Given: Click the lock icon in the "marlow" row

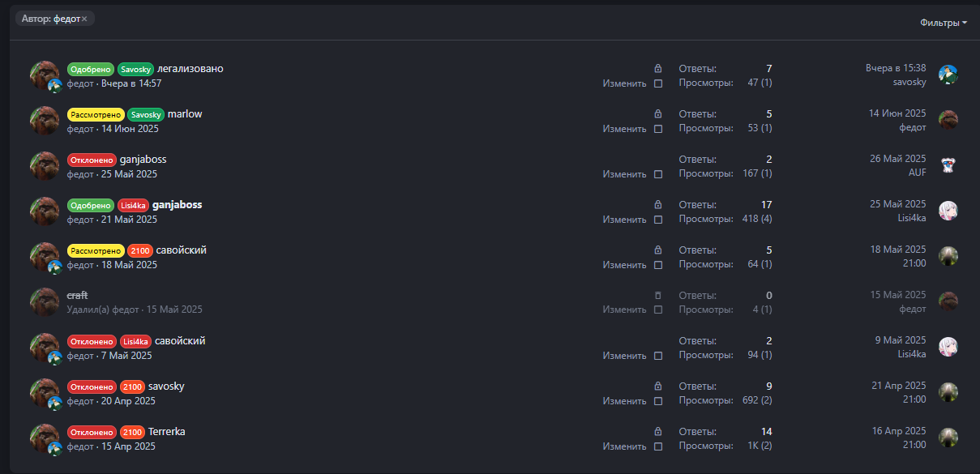Looking at the screenshot, I should pos(658,114).
